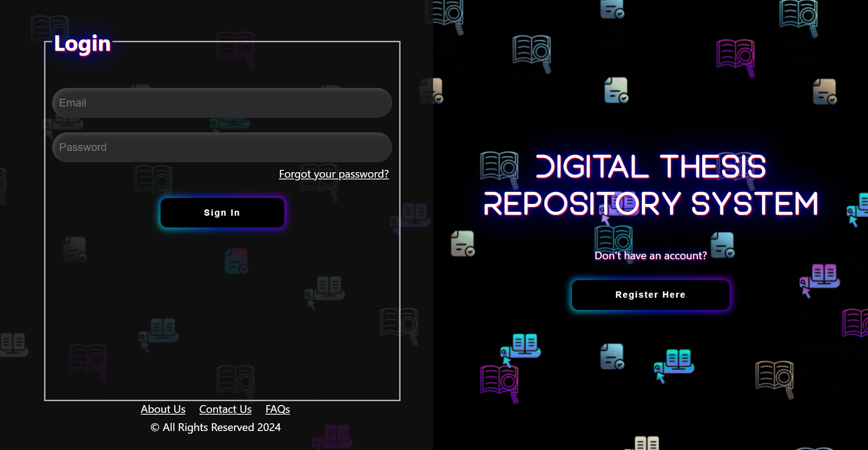Click the Sign In button
Image resolution: width=868 pixels, height=450 pixels.
222,213
